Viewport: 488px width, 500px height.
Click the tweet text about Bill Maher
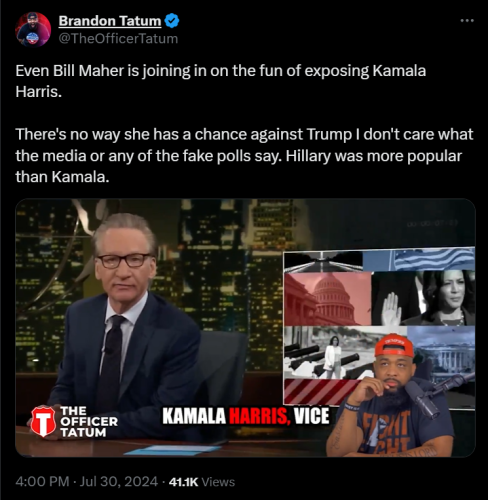point(220,81)
